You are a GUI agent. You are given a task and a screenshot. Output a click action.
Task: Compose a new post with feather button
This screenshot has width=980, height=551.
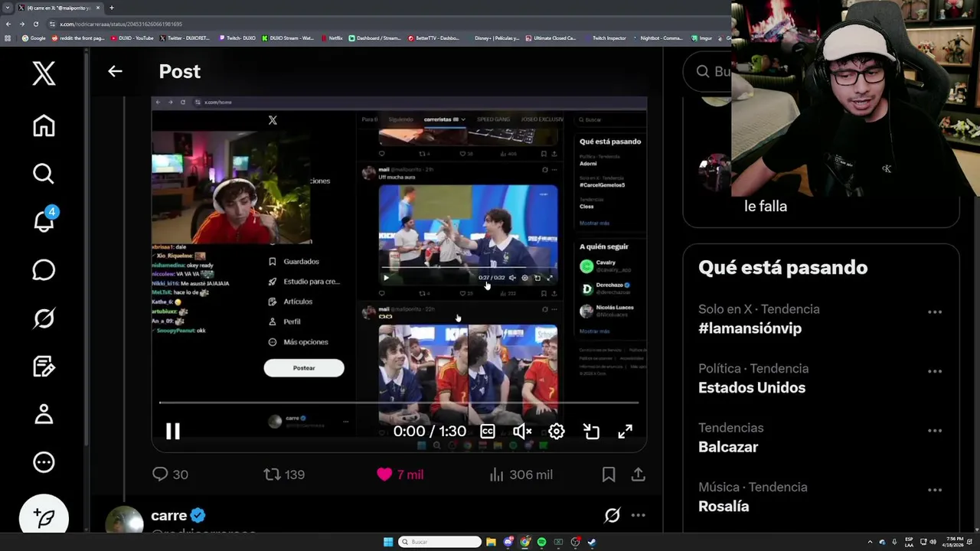tap(44, 518)
